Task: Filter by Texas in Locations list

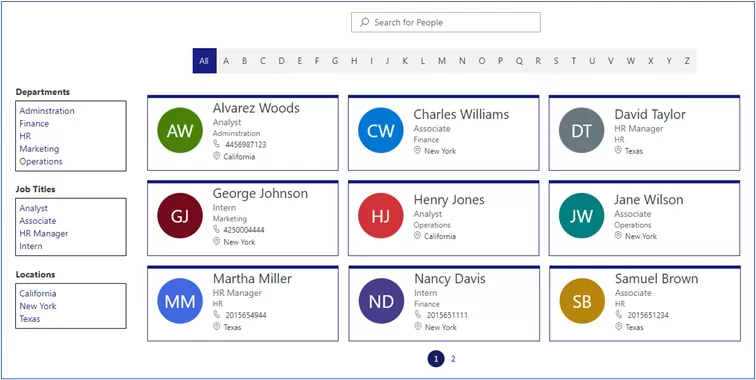Action: coord(30,318)
